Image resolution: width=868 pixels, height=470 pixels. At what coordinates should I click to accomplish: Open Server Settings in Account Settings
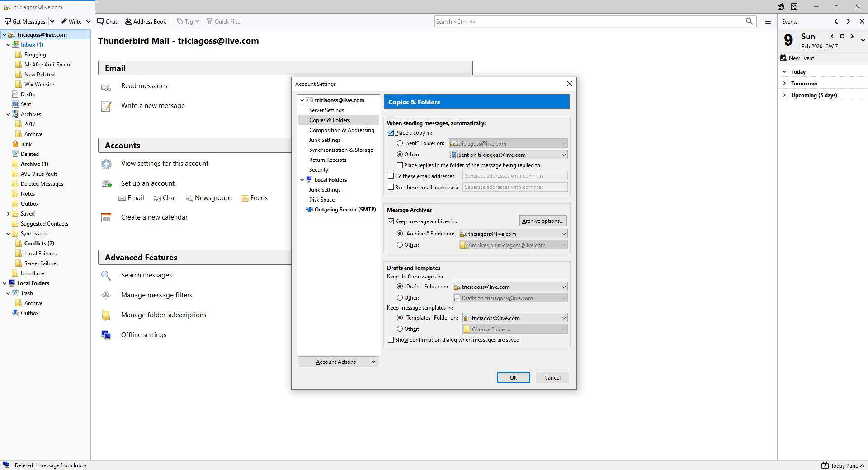coord(326,110)
